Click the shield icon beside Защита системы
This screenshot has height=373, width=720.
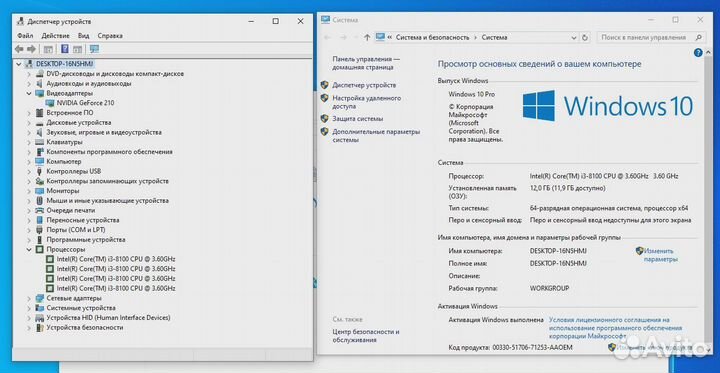point(324,119)
